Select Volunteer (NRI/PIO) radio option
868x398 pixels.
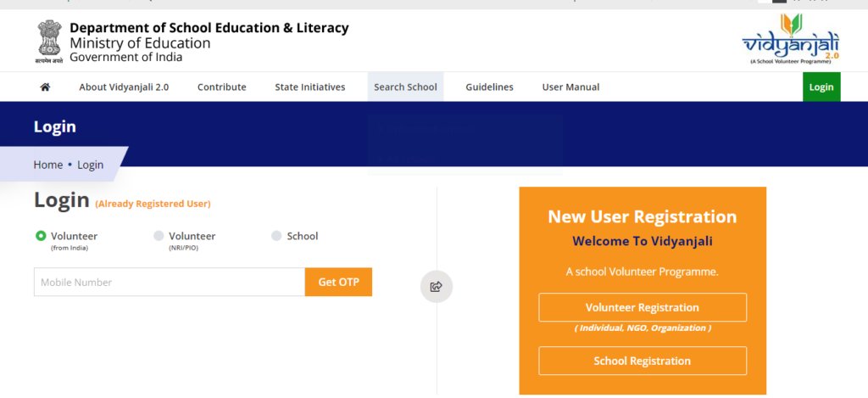[x=159, y=236]
